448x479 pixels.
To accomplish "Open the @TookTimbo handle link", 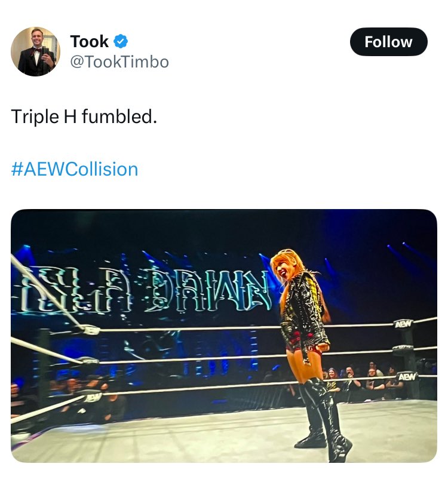I will pyautogui.click(x=119, y=62).
